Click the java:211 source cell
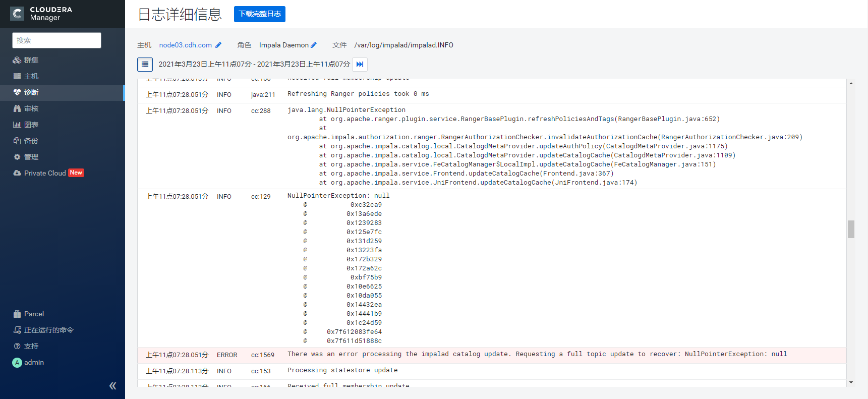The width and height of the screenshot is (868, 399). coord(263,95)
